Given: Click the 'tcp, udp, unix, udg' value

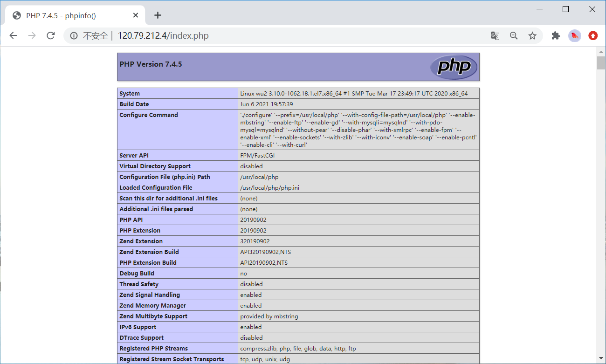Looking at the screenshot, I should pos(265,359).
